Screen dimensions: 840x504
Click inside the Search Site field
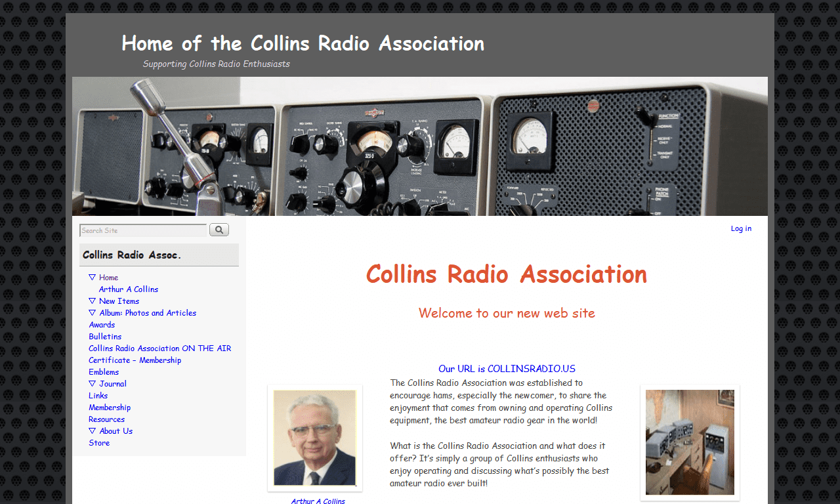tap(143, 230)
